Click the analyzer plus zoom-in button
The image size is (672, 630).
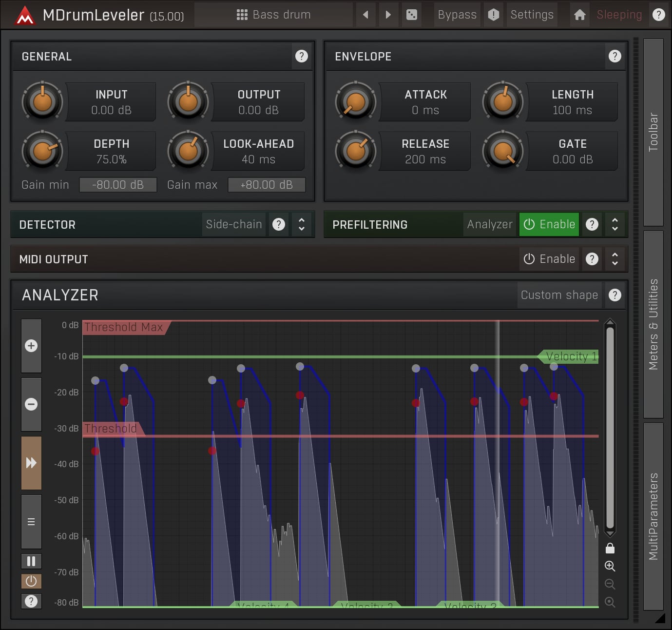click(31, 346)
